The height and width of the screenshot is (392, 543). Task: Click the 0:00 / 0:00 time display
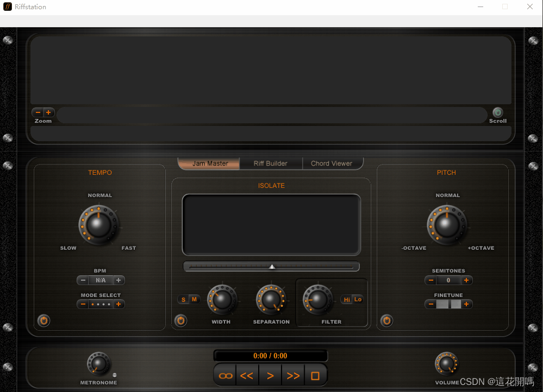[x=271, y=356]
